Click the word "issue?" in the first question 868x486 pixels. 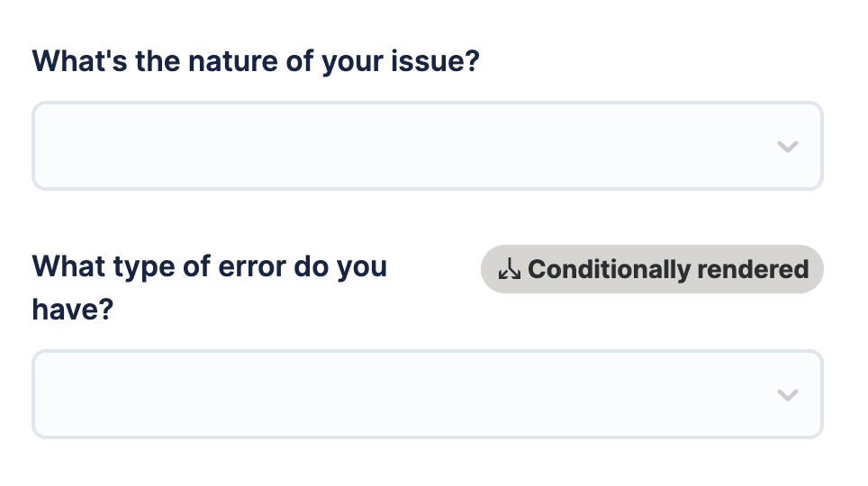point(435,61)
